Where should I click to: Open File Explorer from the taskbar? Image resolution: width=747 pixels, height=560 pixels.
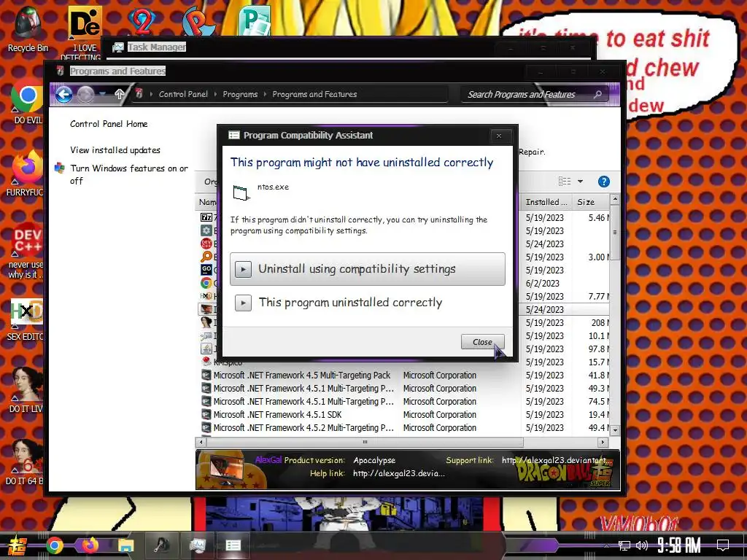125,545
